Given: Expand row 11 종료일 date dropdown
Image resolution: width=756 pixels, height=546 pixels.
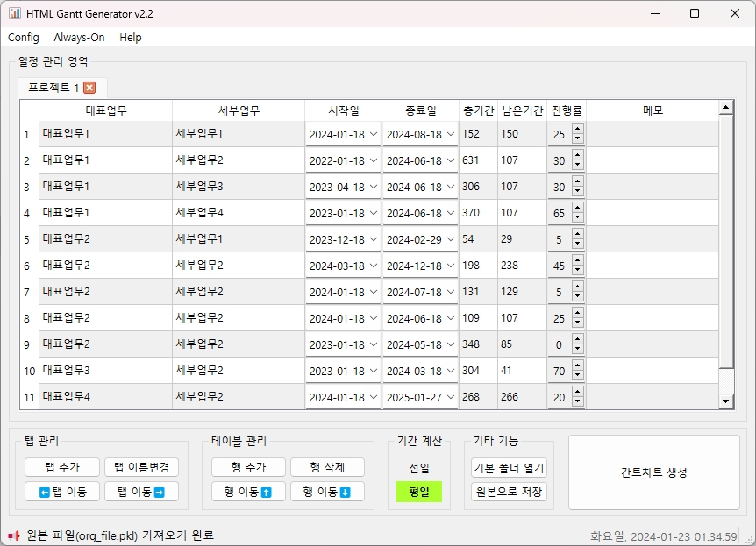Looking at the screenshot, I should point(451,397).
